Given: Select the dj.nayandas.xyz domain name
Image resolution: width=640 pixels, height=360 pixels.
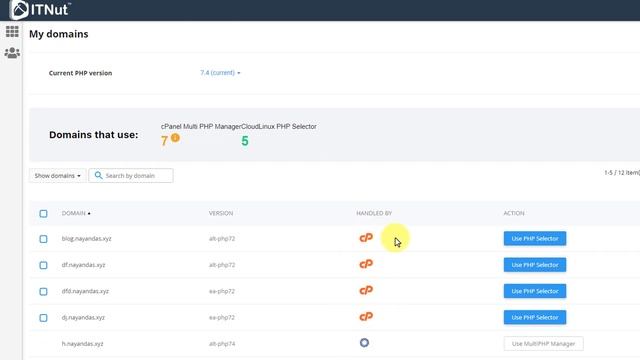Looking at the screenshot, I should click(83, 317).
